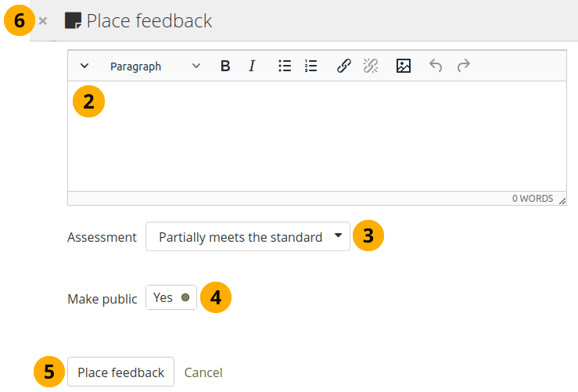Redo the last undone edit
Screen dimensions: 578x392
[464, 67]
